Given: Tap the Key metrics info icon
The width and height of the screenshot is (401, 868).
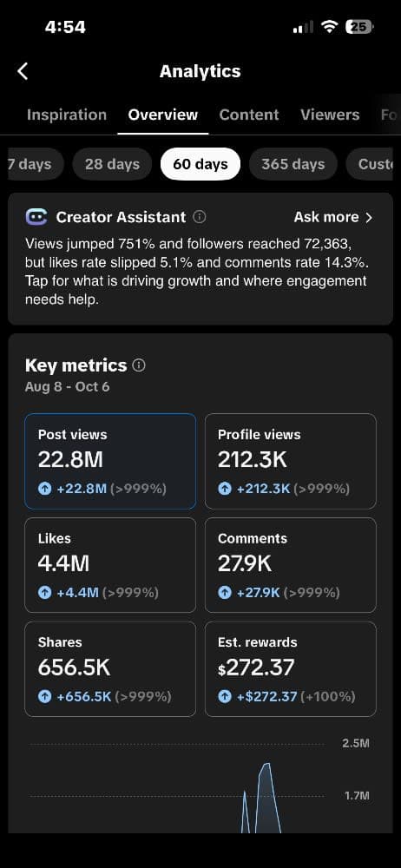Looking at the screenshot, I should 140,365.
